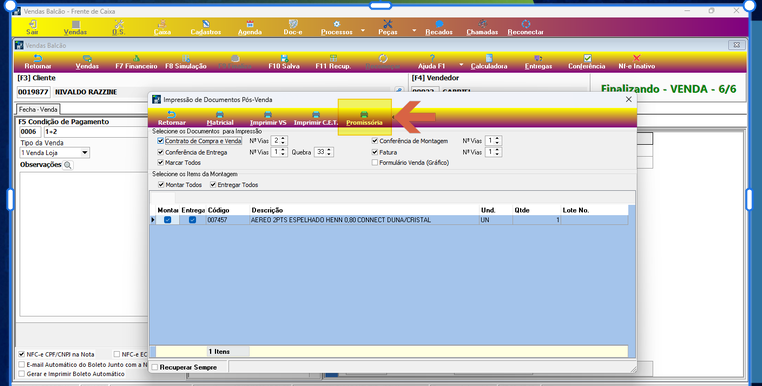The height and width of the screenshot is (386, 762).
Task: Open the Agenda calendar
Action: point(250,27)
